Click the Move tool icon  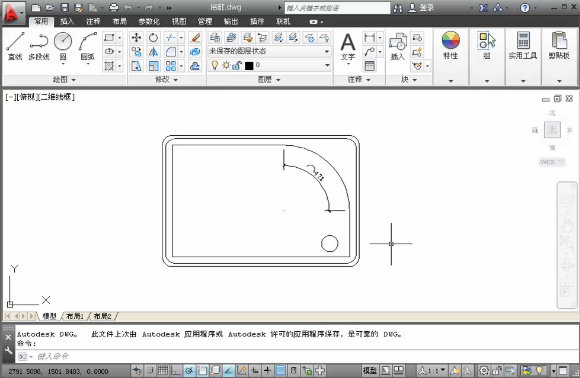[136, 37]
